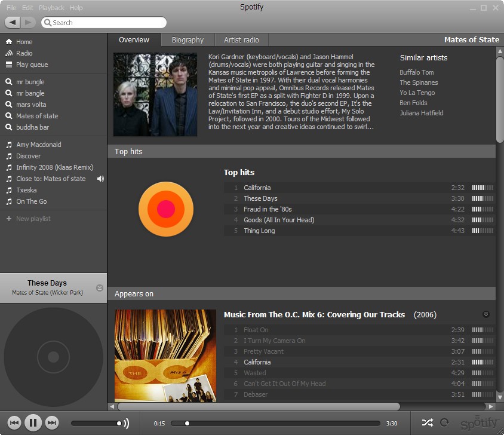
Task: Click the vertical scrollbar up arrow
Action: click(x=500, y=51)
